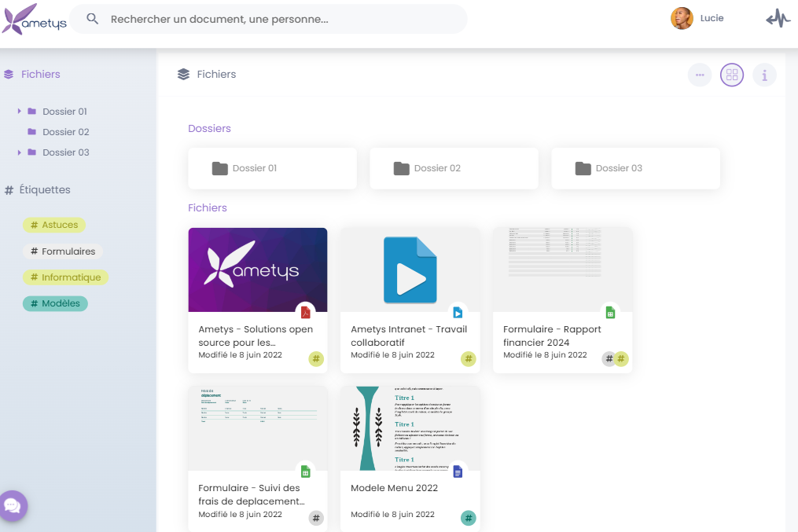This screenshot has width=798, height=532.
Task: Open Lucie's profile avatar
Action: click(x=682, y=18)
